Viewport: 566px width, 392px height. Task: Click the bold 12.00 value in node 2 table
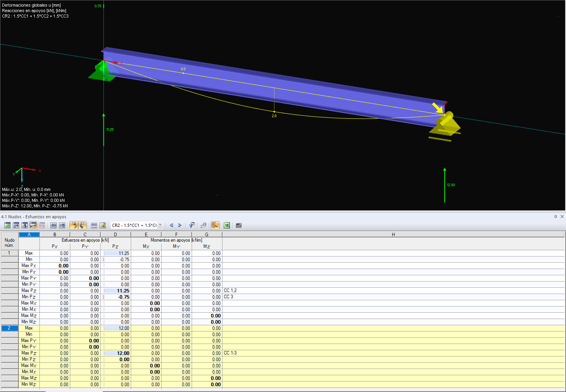pos(123,353)
